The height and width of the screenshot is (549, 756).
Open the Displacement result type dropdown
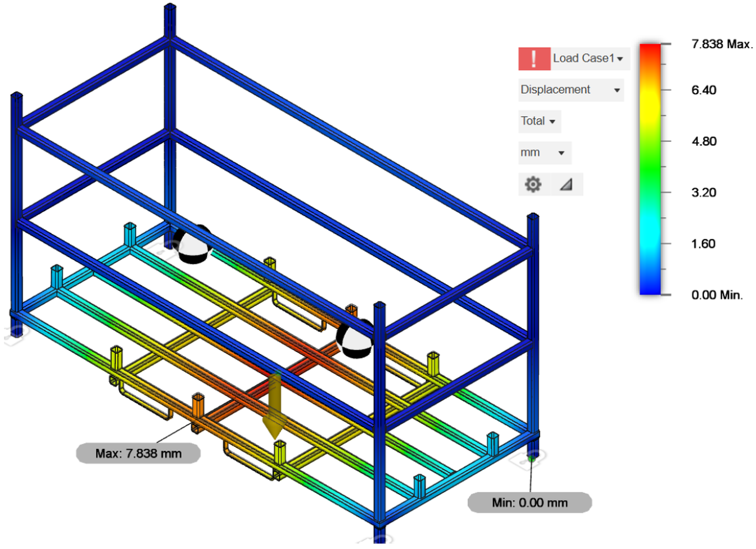pyautogui.click(x=571, y=89)
